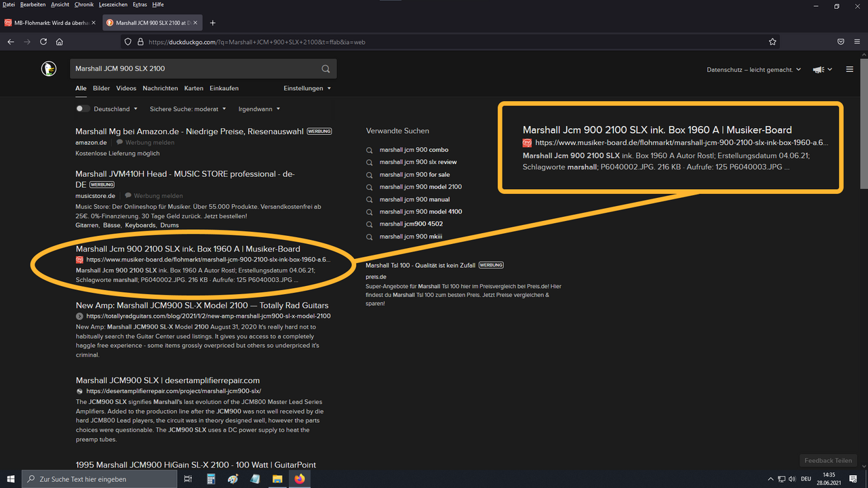Open Marshall JCM900 SLX desertamplifierrepair.com result
The image size is (868, 488).
[167, 380]
